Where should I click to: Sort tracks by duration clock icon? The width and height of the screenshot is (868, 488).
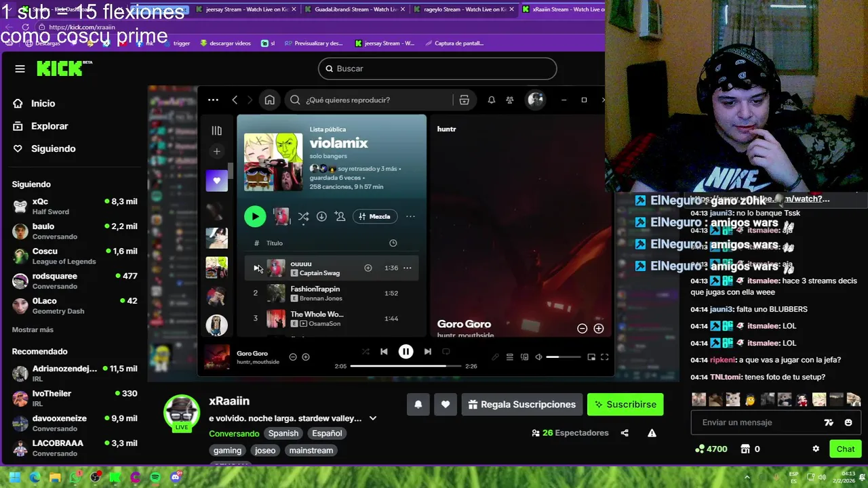coord(393,243)
